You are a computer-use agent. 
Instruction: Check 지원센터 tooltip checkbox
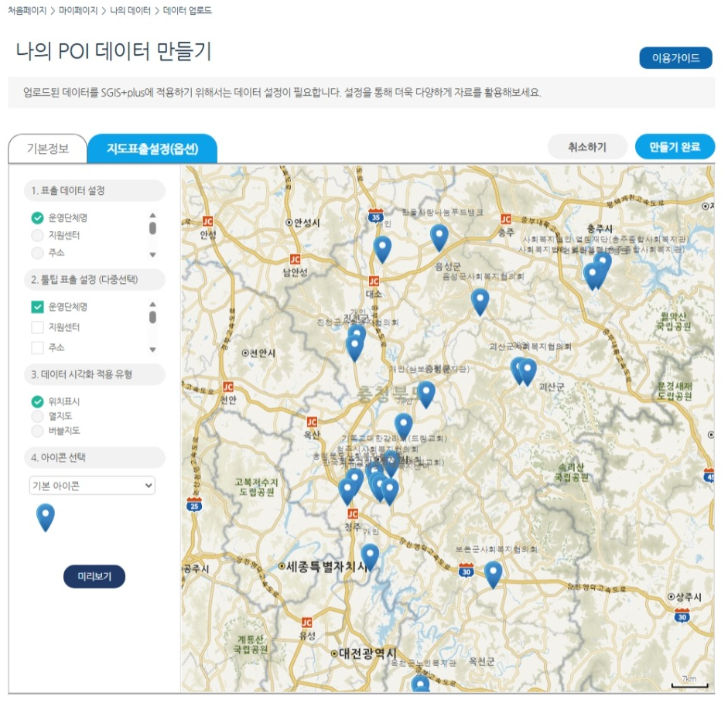[x=38, y=327]
